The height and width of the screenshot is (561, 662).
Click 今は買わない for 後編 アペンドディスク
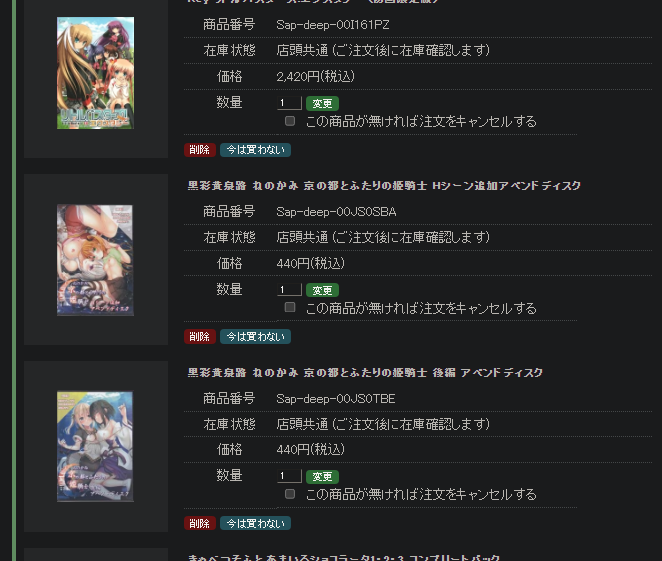(255, 523)
